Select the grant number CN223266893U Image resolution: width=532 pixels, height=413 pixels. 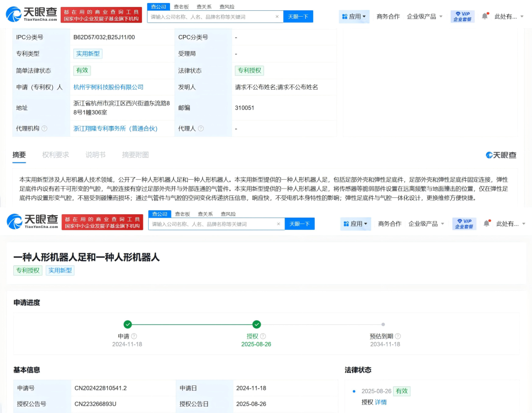tap(96, 404)
